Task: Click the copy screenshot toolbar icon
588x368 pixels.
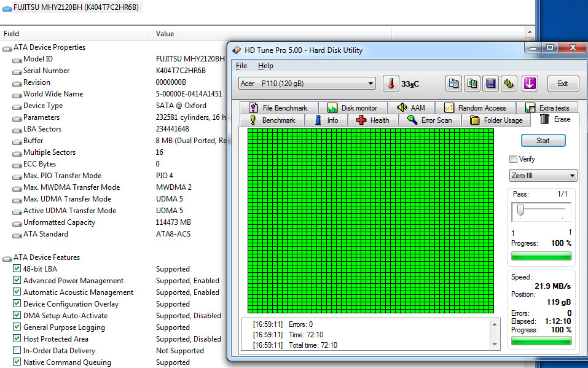Action: tap(472, 84)
